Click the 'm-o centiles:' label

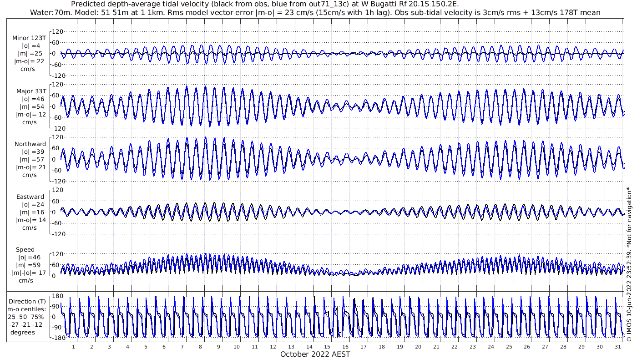click(27, 309)
